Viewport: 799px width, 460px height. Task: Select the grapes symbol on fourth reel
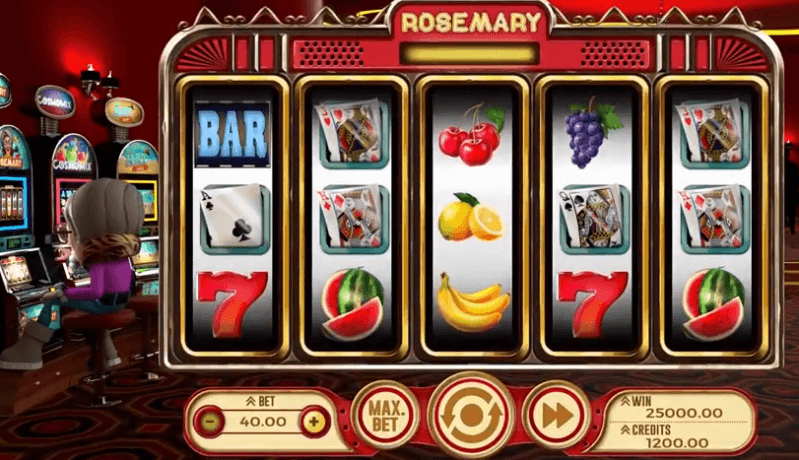point(593,133)
